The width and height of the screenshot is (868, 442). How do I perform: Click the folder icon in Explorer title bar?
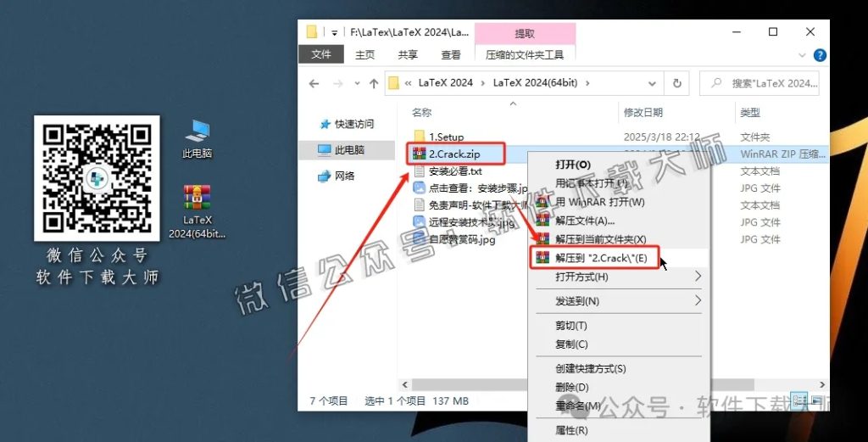coord(312,32)
